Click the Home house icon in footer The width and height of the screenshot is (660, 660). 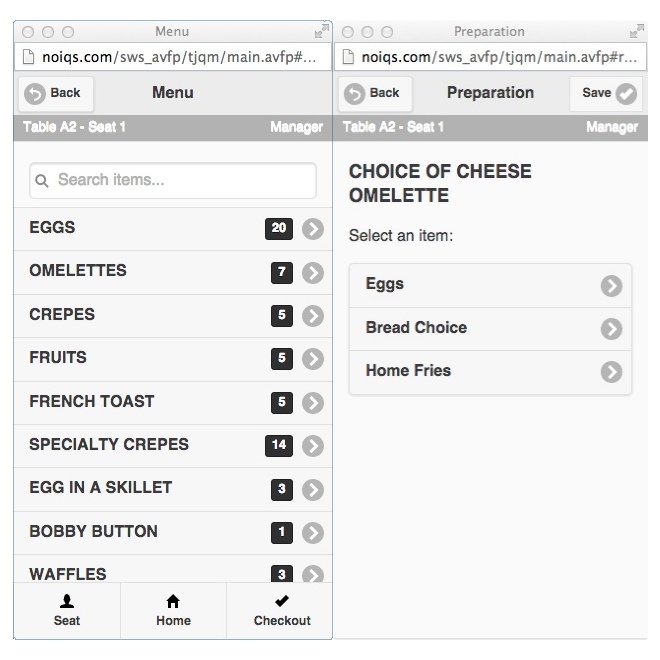point(173,601)
